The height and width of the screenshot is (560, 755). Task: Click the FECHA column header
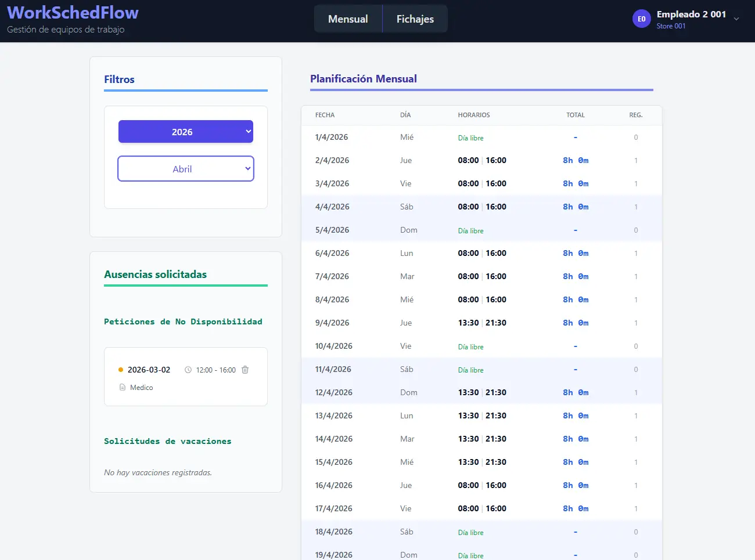[325, 115]
